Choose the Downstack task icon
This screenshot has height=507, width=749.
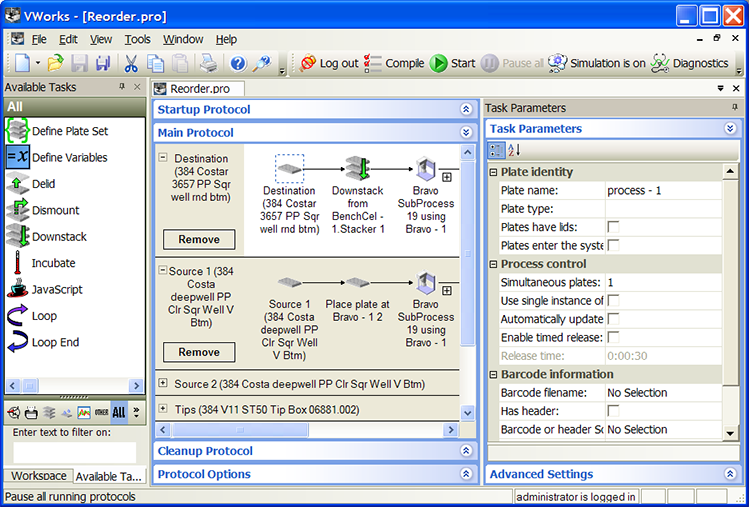pos(17,237)
